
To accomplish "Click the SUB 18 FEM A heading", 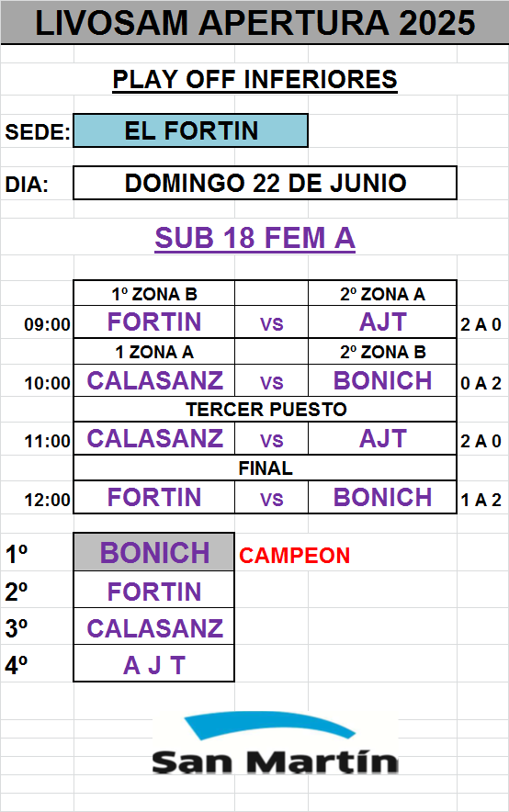I will [254, 238].
